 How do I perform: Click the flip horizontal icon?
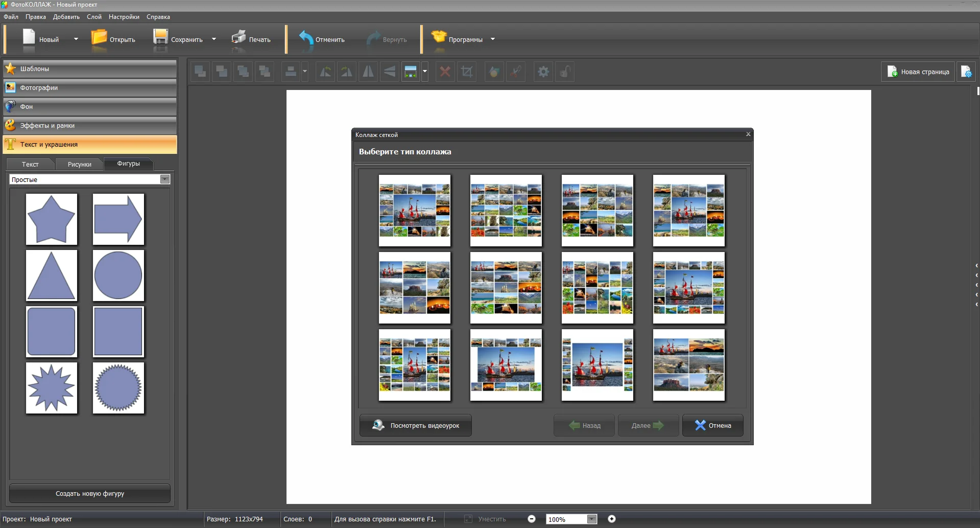[368, 72]
